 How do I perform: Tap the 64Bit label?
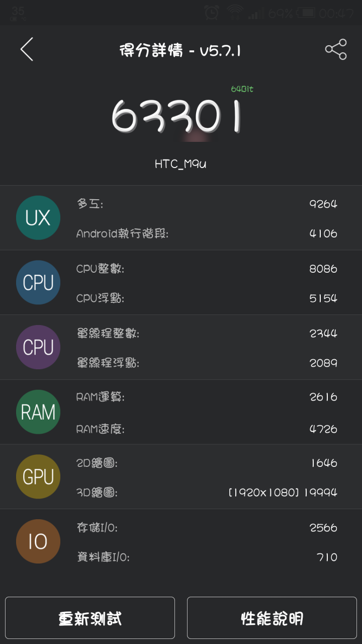click(x=242, y=89)
